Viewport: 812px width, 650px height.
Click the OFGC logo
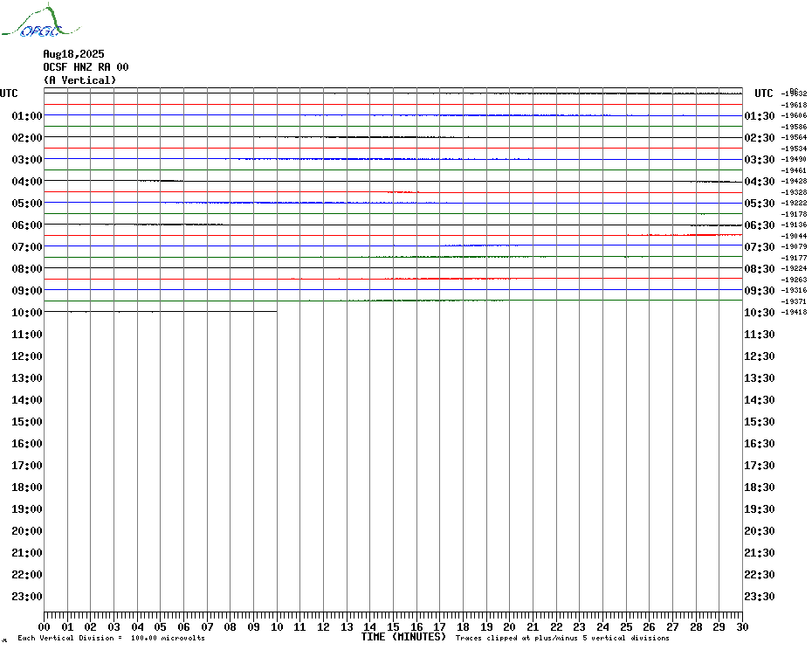point(40,21)
